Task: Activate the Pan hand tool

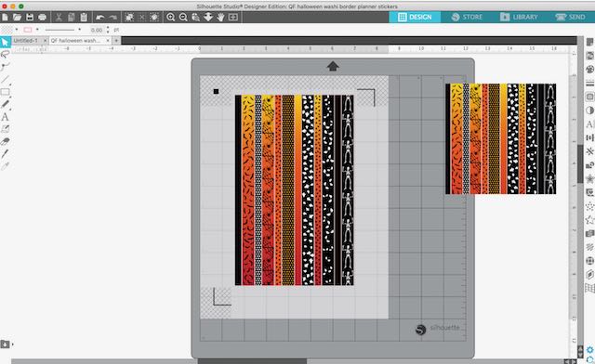Action: click(221, 17)
